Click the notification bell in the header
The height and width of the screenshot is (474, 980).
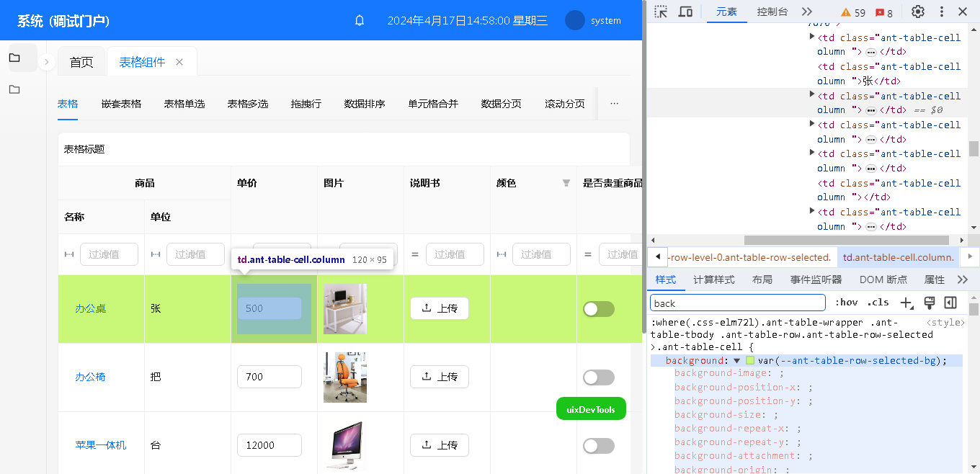pos(360,21)
